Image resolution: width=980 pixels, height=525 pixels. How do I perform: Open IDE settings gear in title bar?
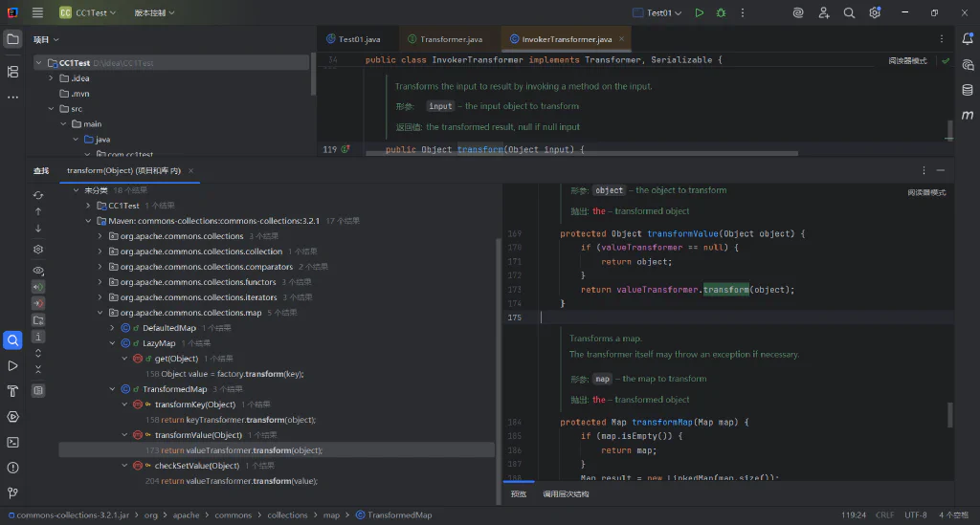pos(875,12)
